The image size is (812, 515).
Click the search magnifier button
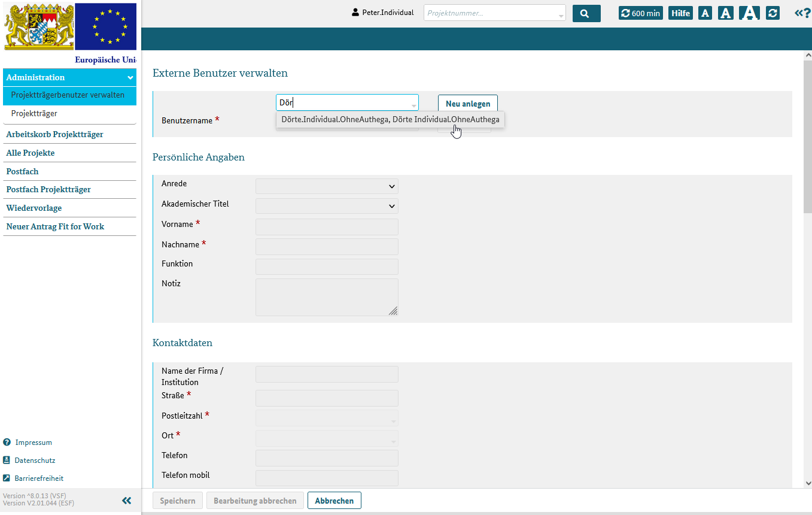click(586, 13)
